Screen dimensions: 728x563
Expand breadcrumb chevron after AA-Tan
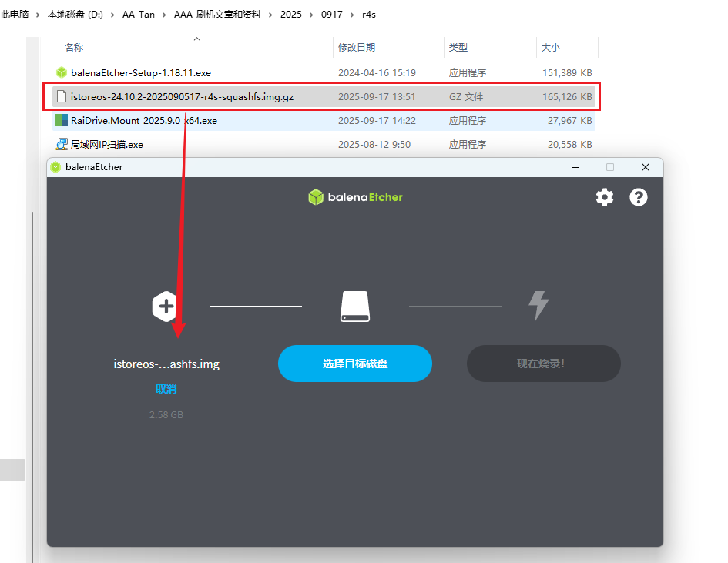point(164,15)
